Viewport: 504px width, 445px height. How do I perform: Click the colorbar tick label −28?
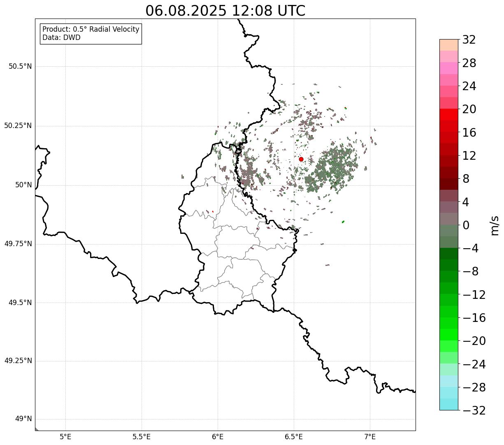coord(474,387)
